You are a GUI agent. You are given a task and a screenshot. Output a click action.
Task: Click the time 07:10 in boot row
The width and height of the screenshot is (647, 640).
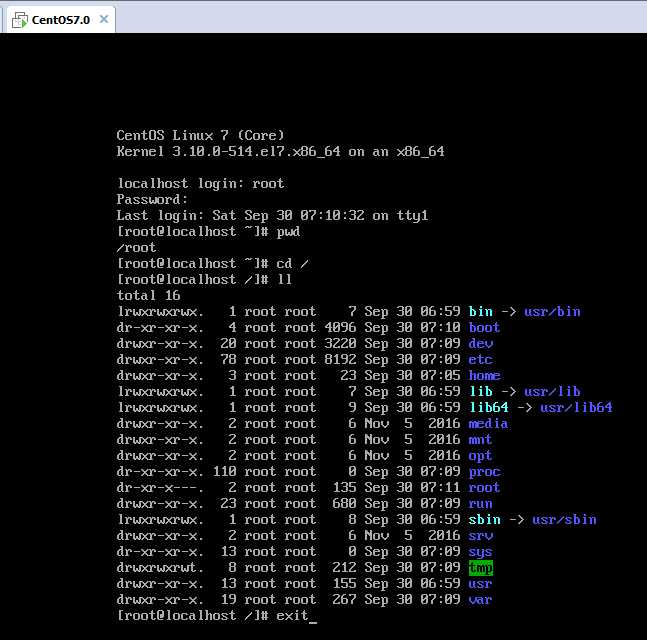click(440, 327)
